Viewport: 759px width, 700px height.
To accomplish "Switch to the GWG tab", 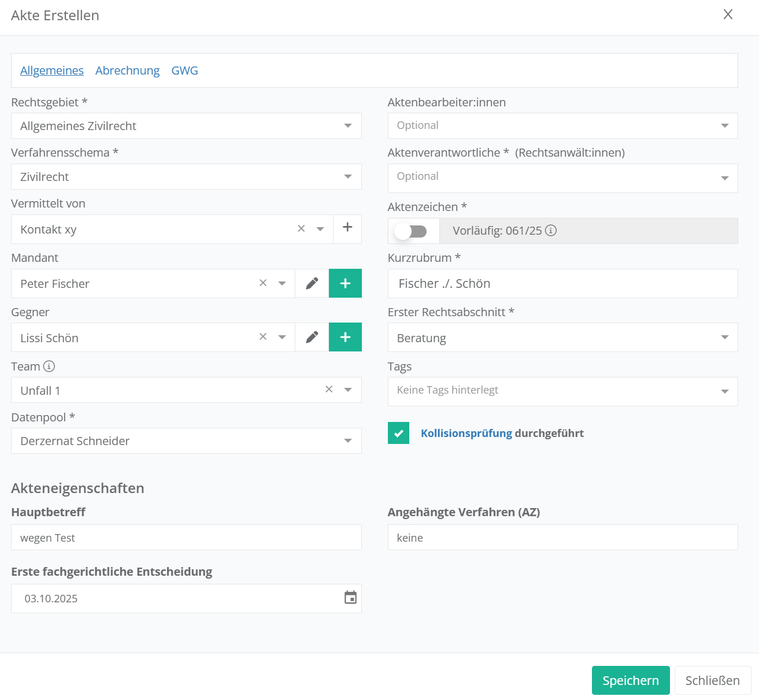I will pos(184,71).
